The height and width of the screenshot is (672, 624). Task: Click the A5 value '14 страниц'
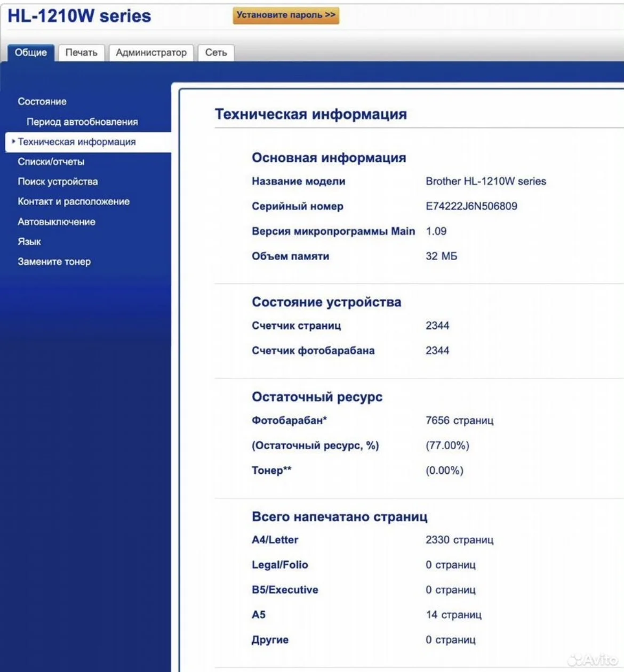[x=454, y=615]
